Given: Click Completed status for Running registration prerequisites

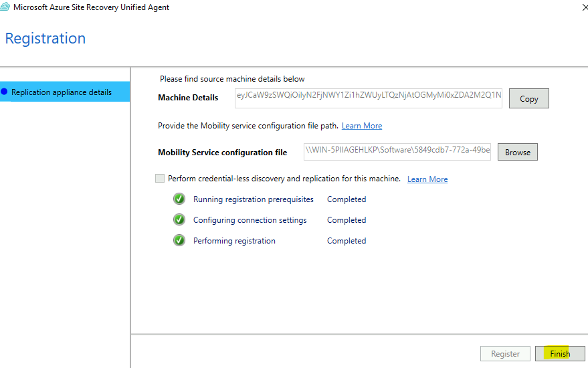Looking at the screenshot, I should click(347, 199).
